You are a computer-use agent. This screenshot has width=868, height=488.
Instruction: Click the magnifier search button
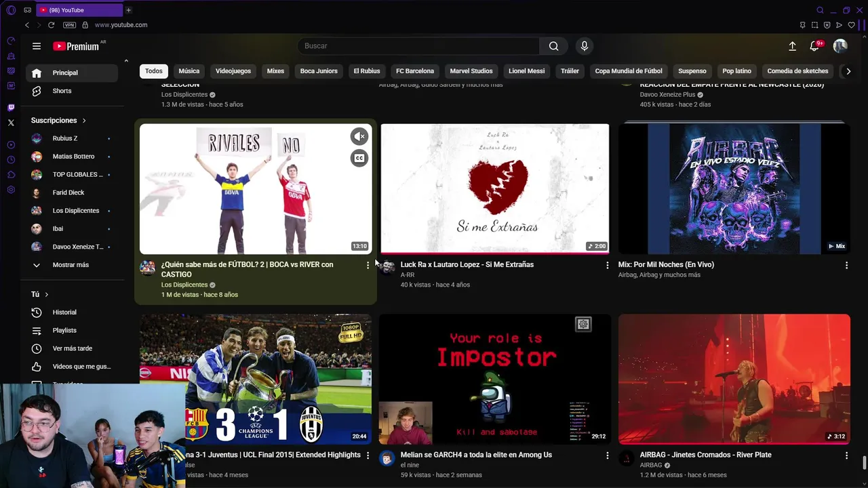(554, 46)
